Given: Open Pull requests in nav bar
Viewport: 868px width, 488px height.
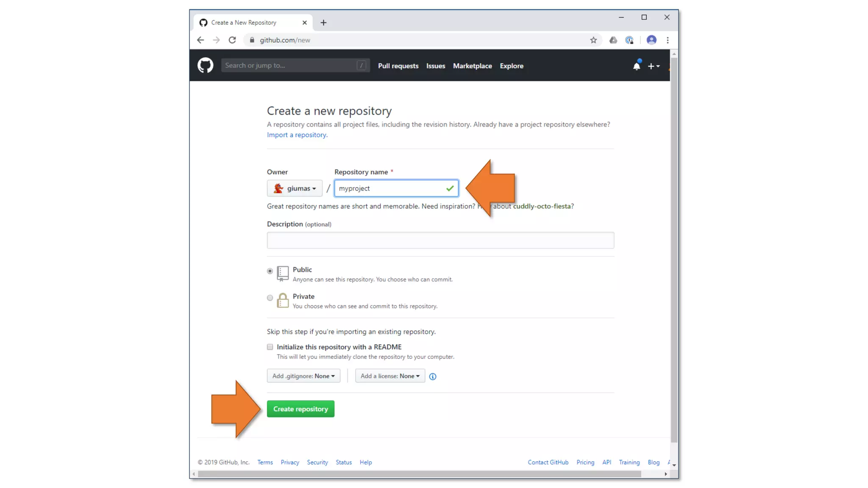Looking at the screenshot, I should pos(398,66).
